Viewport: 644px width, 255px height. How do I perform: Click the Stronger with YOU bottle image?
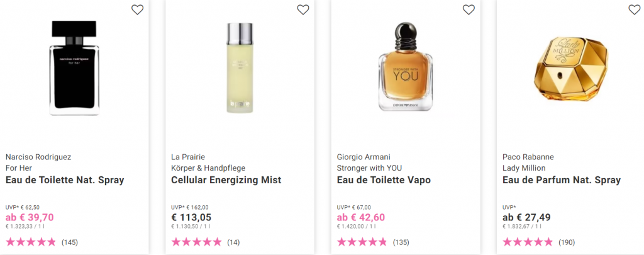click(406, 69)
